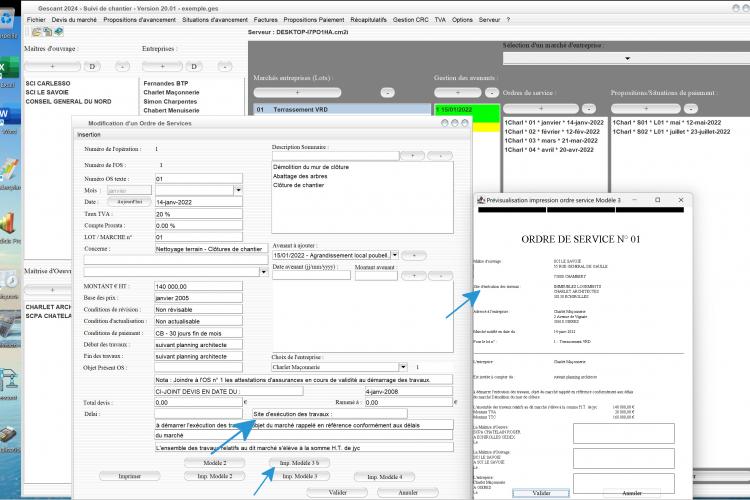Open the Propositions Paiement menu
This screenshot has width=750, height=500.
314,20
